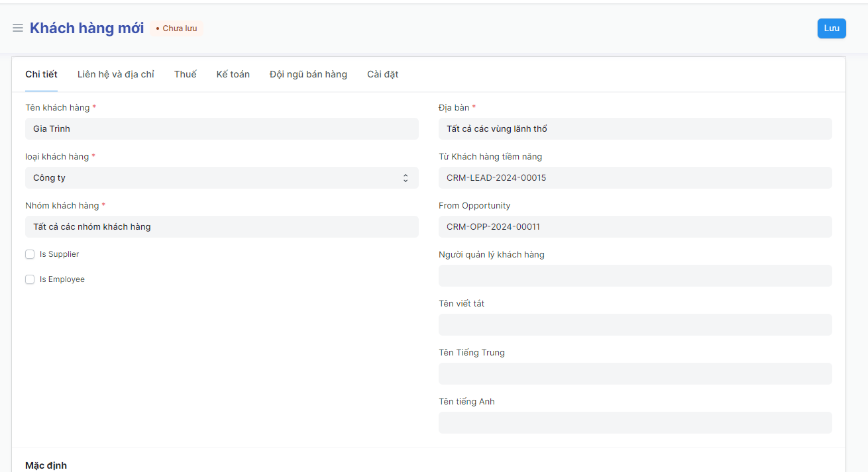Toggle the sidebar hamburger menu icon
The height and width of the screenshot is (472, 868).
pos(18,28)
